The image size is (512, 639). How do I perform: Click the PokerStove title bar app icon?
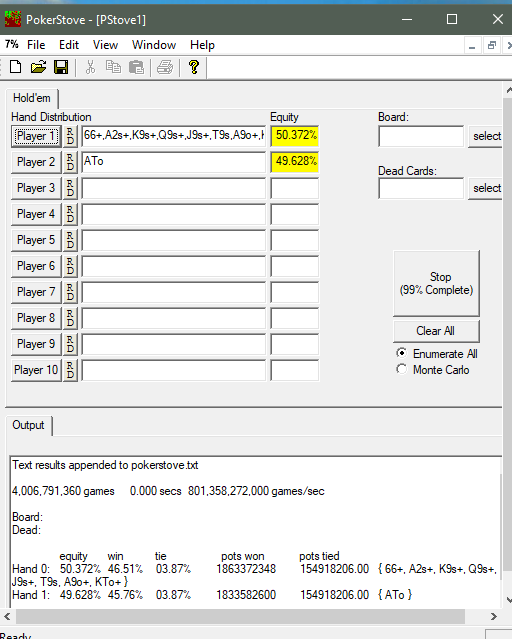pyautogui.click(x=12, y=19)
